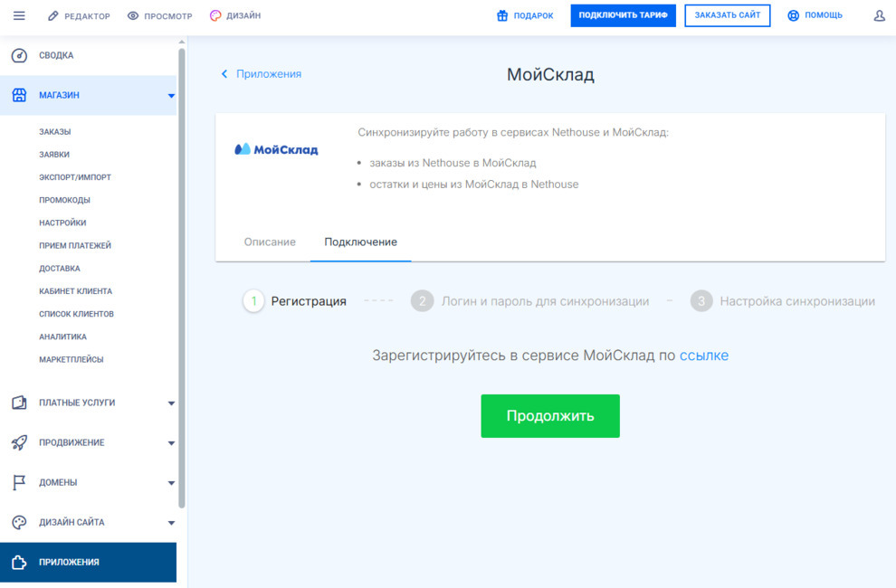Click 'заказы из Nethouse в МойСклад' bullet

pos(453,163)
